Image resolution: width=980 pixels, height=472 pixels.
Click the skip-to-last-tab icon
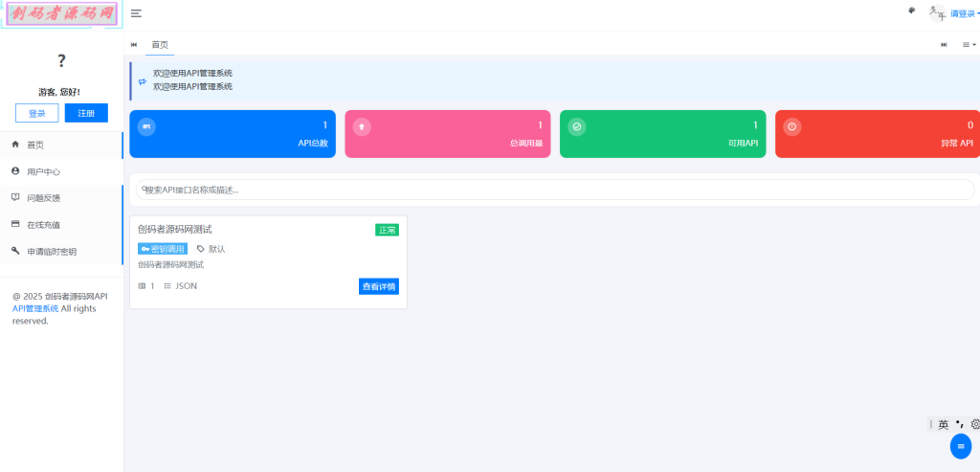945,45
